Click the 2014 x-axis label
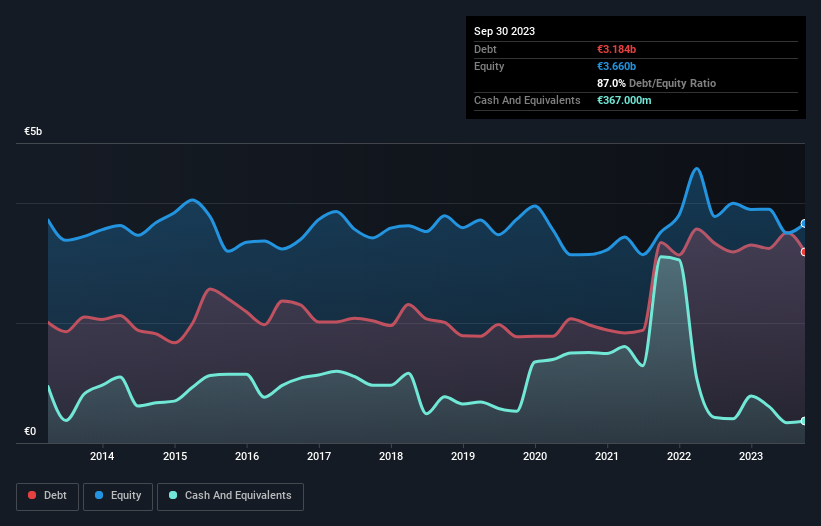This screenshot has width=821, height=526. coord(102,456)
